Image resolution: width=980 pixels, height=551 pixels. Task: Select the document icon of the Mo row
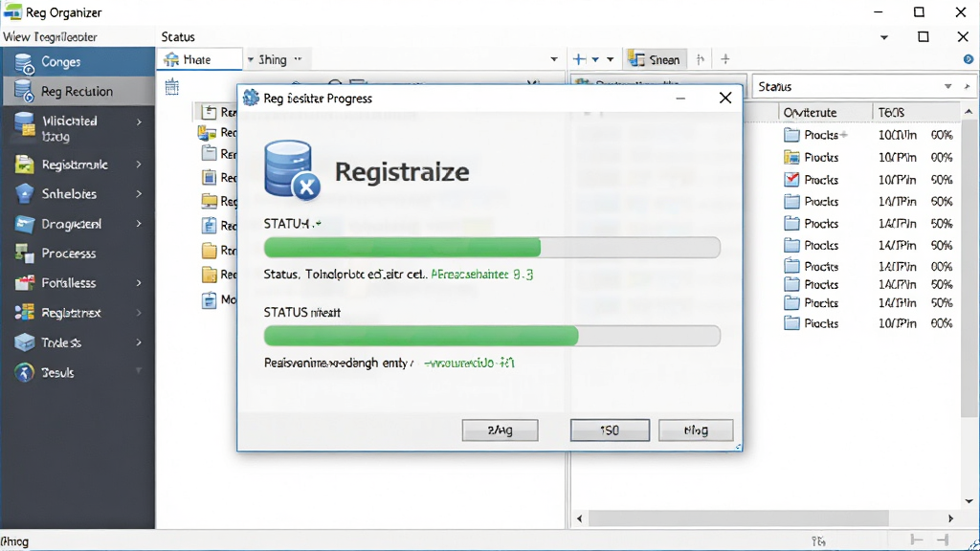[209, 299]
